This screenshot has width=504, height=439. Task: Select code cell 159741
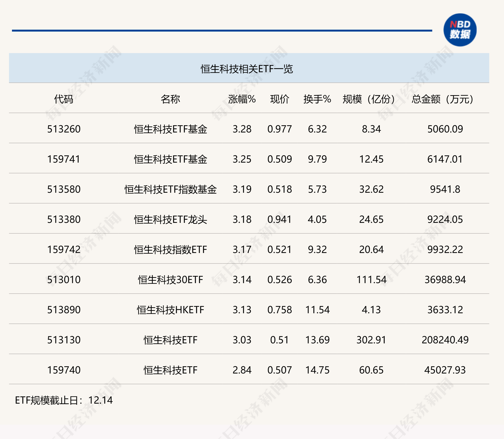64,159
